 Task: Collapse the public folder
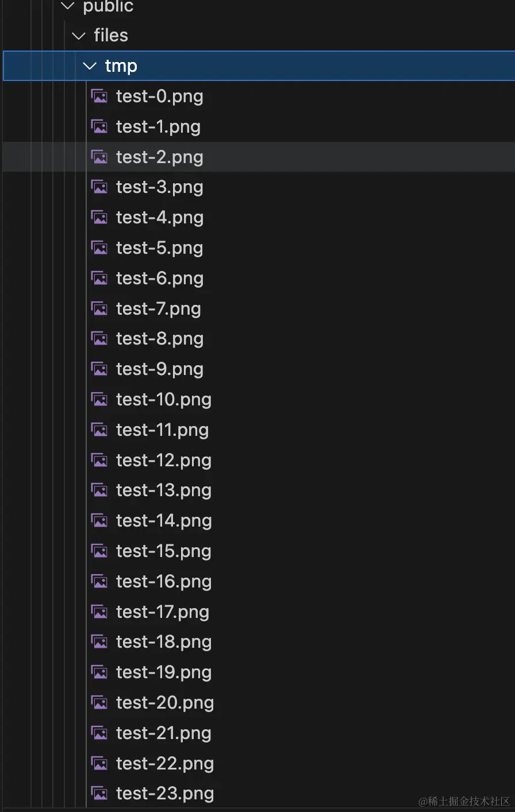coord(67,7)
